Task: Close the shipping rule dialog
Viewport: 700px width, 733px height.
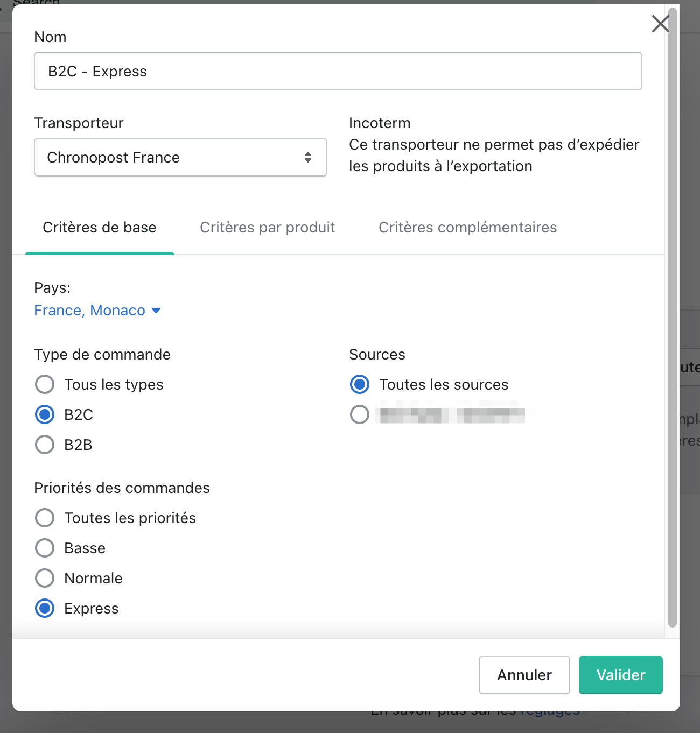Action: tap(660, 24)
